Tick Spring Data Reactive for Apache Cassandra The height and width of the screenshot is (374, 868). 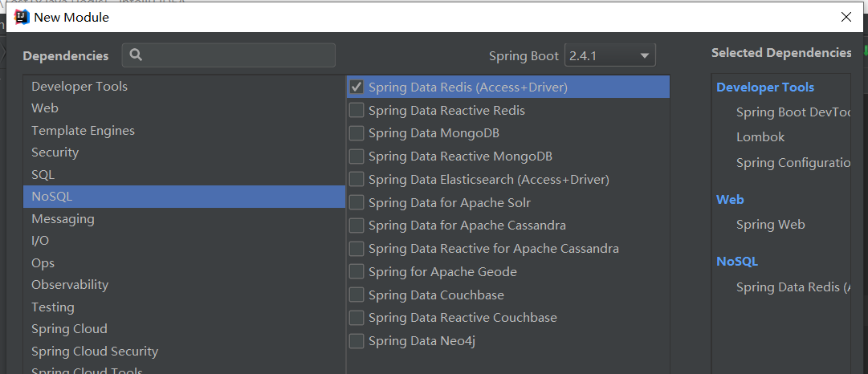[357, 249]
